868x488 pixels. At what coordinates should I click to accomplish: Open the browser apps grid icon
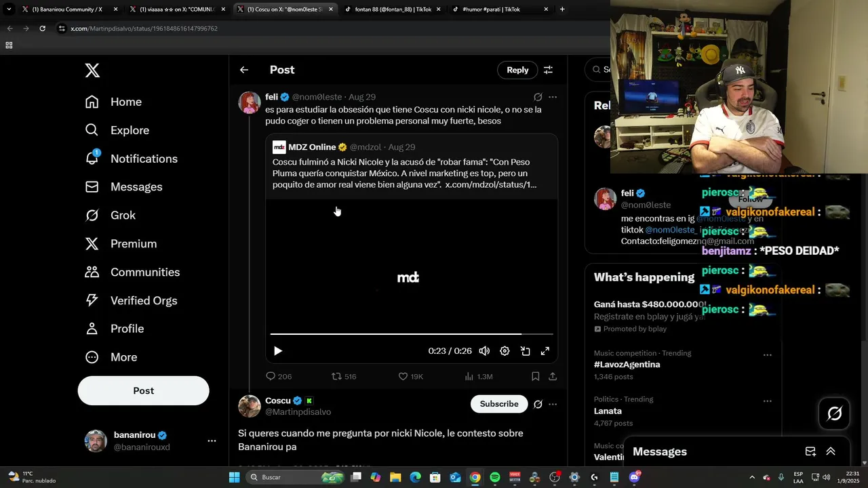9,45
